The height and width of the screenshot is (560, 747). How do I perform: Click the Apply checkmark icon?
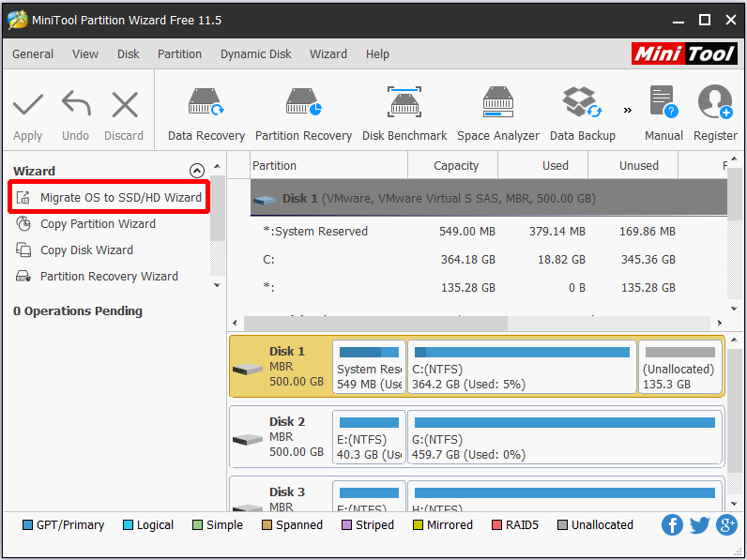click(x=27, y=105)
